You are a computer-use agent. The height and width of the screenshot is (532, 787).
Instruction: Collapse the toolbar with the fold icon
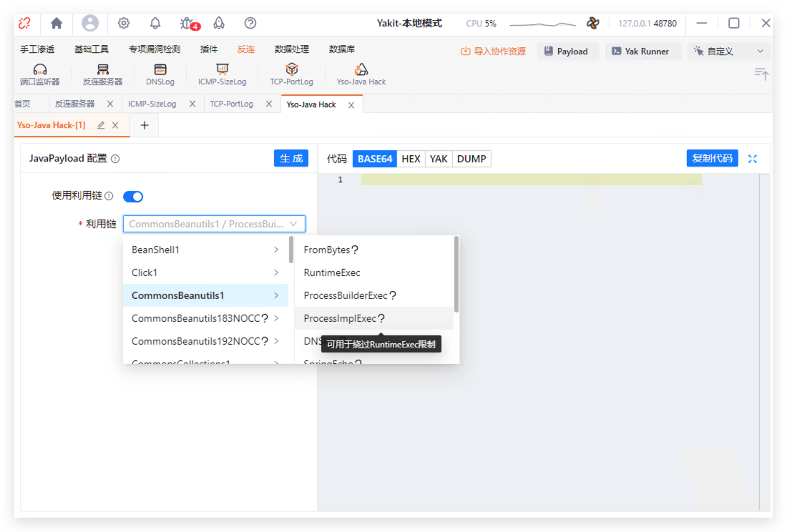pos(761,74)
